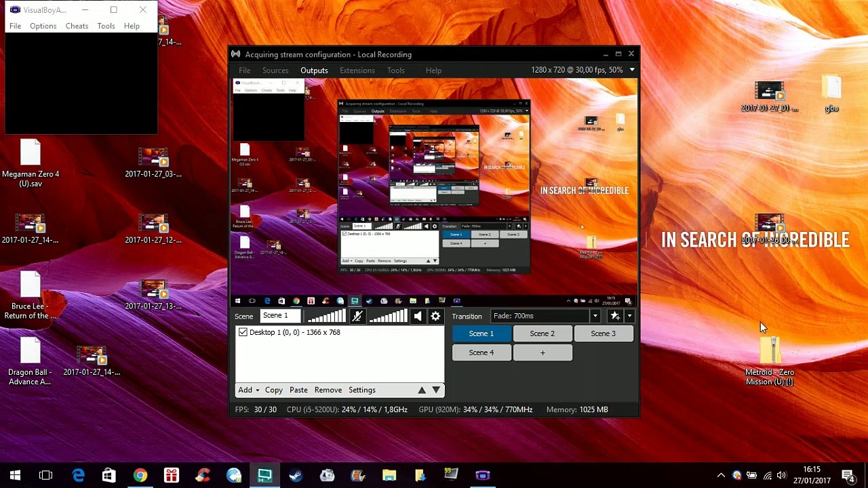Switch to Scene 1
The width and height of the screenshot is (868, 488).
click(481, 333)
